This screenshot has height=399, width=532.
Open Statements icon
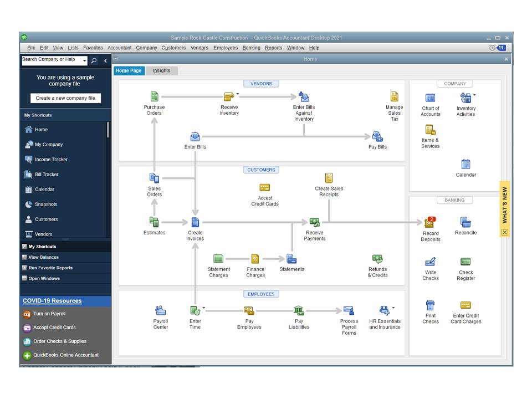292,259
